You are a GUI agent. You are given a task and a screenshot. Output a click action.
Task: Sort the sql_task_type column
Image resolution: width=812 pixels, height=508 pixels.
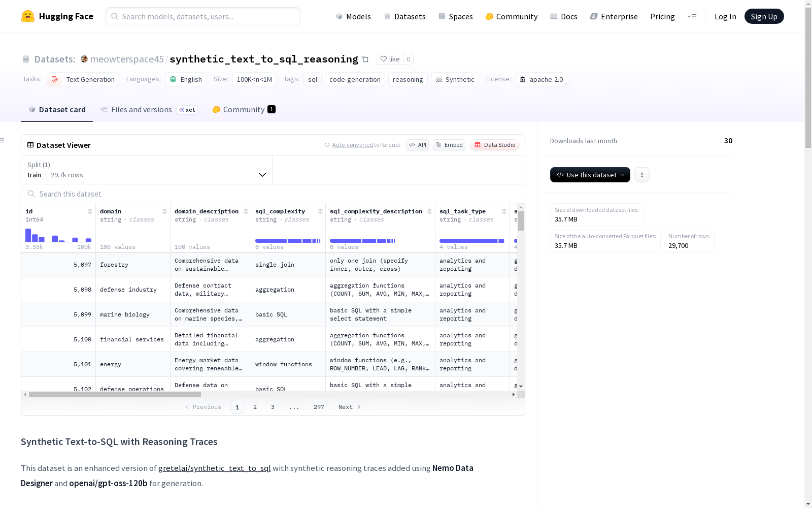[504, 211]
